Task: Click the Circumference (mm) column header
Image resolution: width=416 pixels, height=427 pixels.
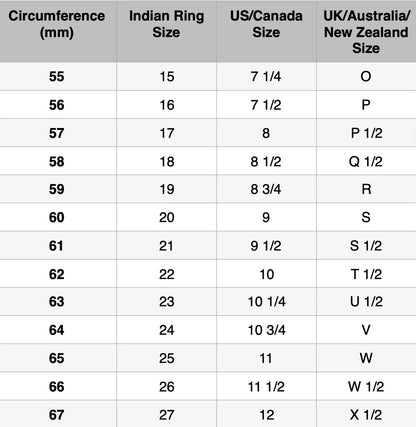Action: (x=57, y=24)
